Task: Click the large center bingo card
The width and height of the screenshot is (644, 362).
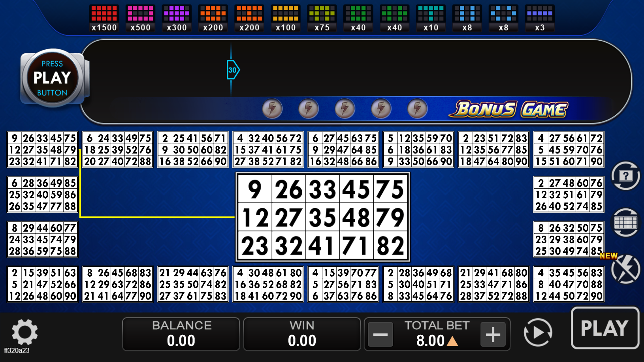Action: point(322,217)
